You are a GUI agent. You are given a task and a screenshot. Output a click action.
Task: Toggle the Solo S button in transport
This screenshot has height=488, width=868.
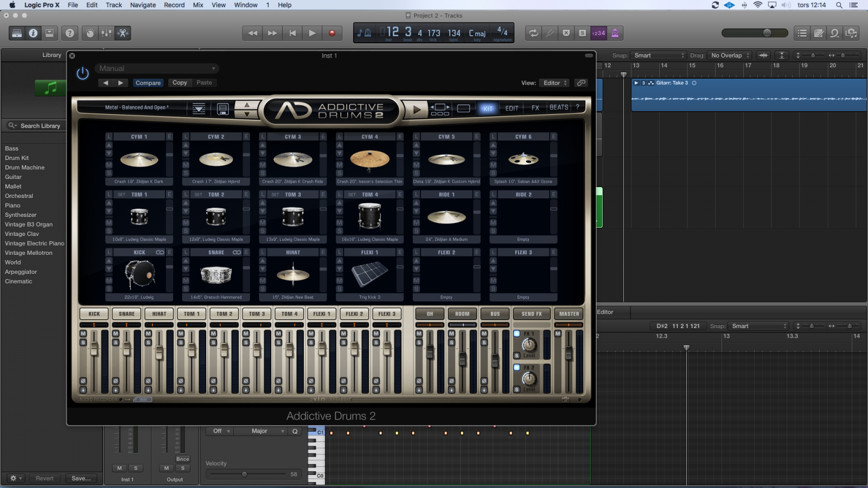pos(582,33)
